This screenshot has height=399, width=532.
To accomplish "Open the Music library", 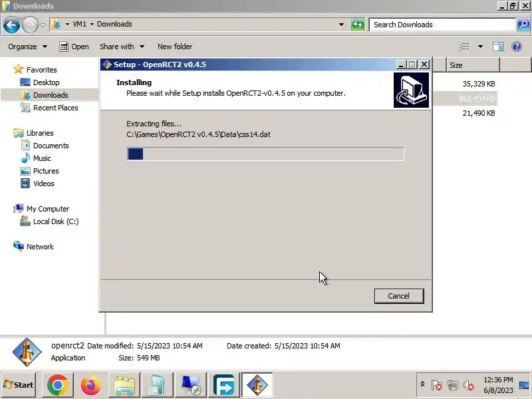I will pyautogui.click(x=36, y=158).
